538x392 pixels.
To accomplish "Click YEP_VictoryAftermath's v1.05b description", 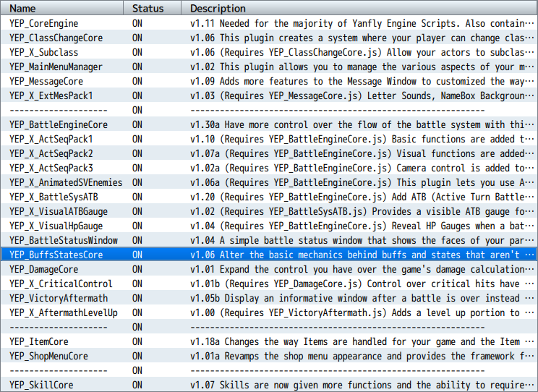I will 362,298.
